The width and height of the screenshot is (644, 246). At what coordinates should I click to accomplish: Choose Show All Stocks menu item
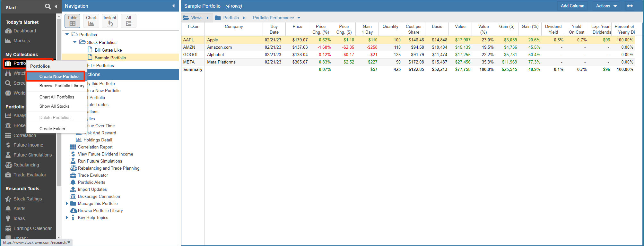coord(54,106)
